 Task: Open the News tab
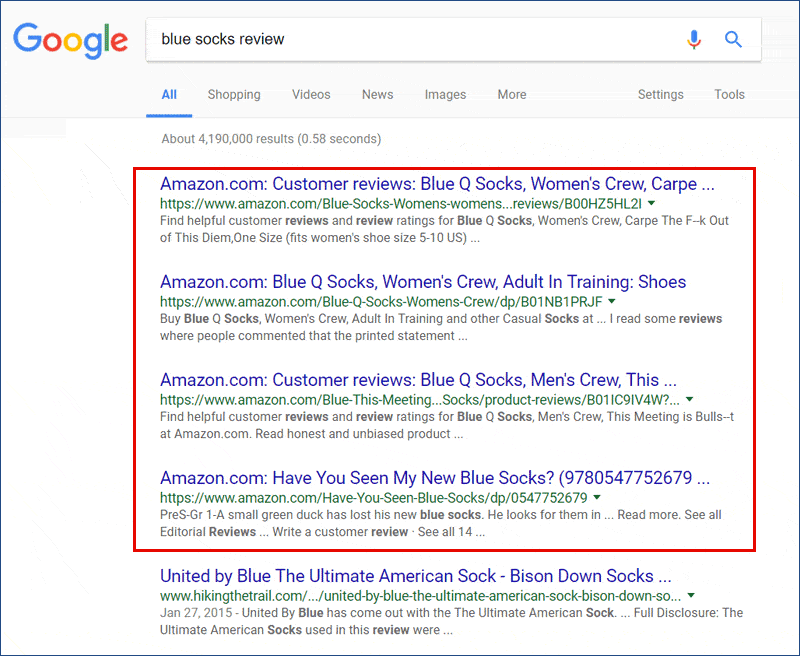click(378, 94)
